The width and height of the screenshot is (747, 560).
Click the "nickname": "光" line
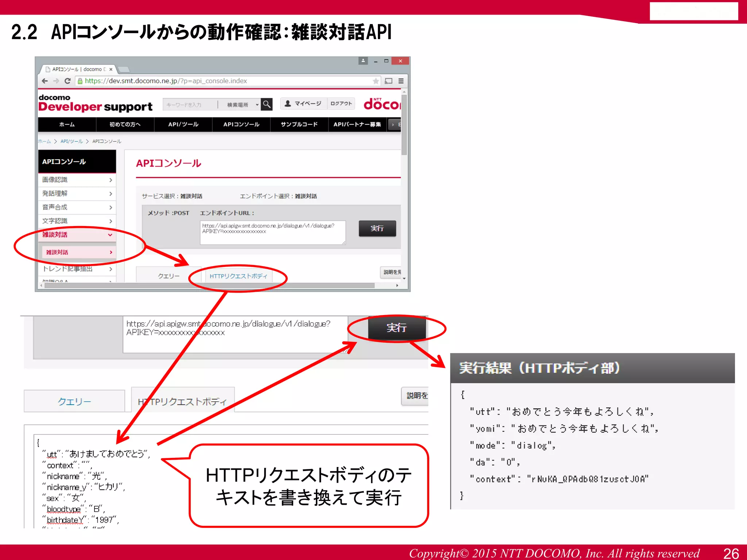74,476
